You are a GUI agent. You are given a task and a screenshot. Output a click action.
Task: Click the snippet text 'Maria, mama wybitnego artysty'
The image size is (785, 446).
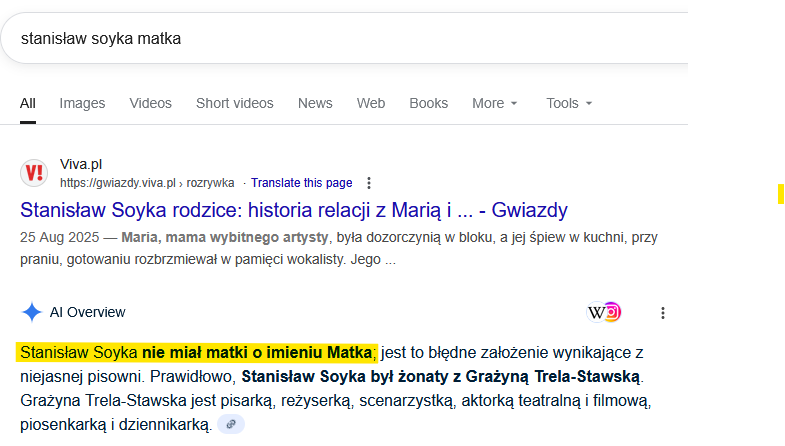click(225, 237)
